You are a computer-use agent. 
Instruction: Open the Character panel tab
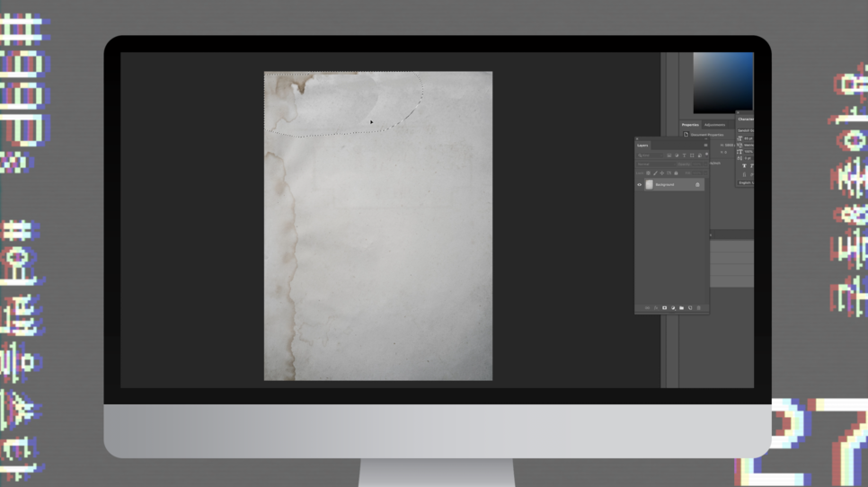[x=746, y=119]
